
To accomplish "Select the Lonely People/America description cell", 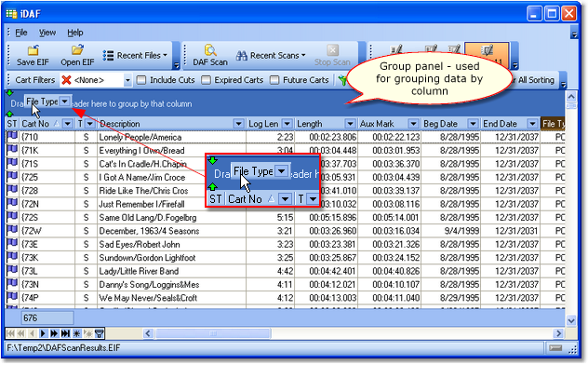I will coord(172,137).
